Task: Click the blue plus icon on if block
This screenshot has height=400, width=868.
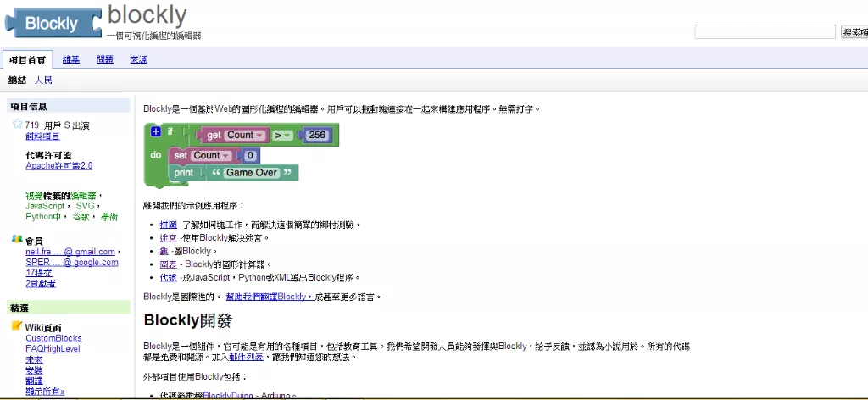Action: click(156, 131)
